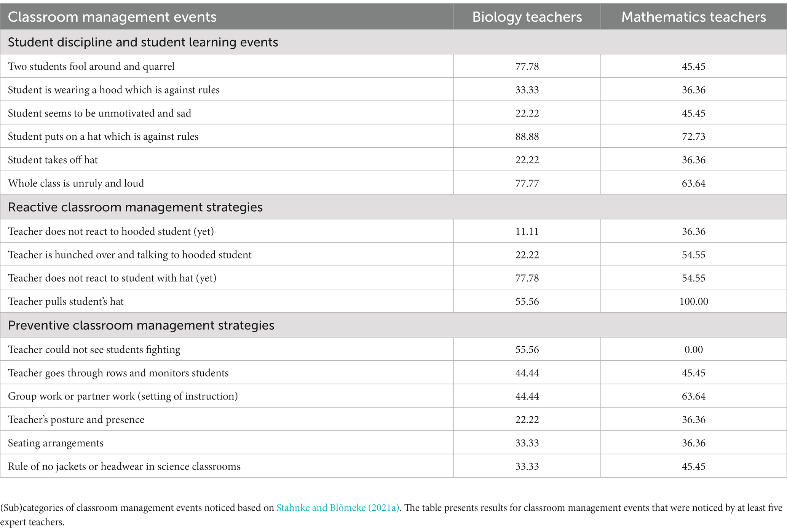Select the Whole class is unruly and loud row

(393, 183)
